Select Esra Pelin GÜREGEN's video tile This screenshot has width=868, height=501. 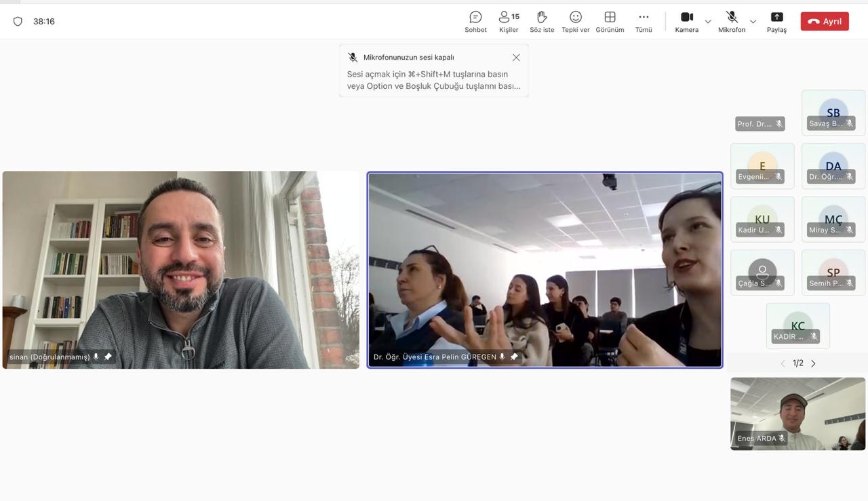point(545,270)
